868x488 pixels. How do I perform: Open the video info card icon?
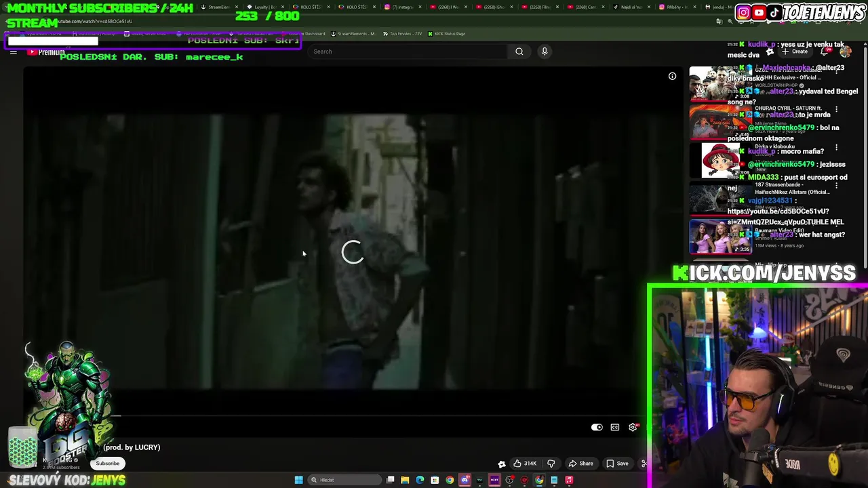[672, 77]
